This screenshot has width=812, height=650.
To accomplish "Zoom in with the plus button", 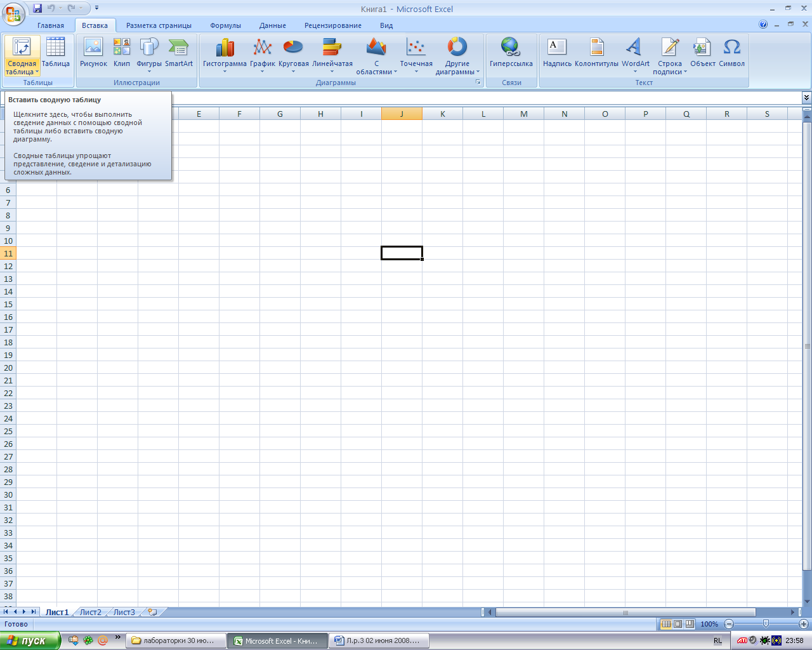I will 803,624.
